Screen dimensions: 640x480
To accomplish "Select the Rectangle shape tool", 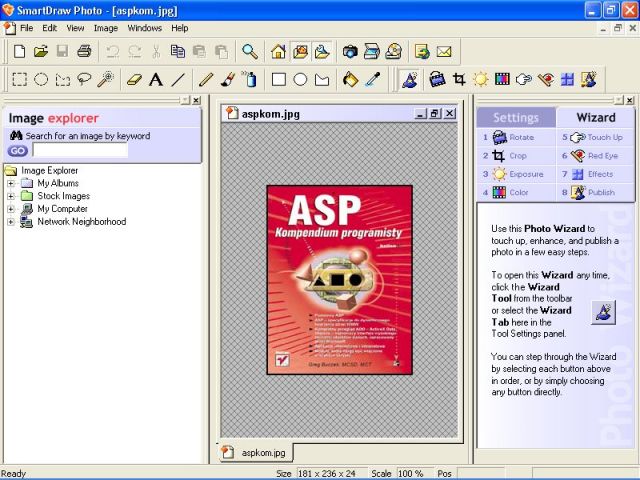I will pyautogui.click(x=278, y=79).
